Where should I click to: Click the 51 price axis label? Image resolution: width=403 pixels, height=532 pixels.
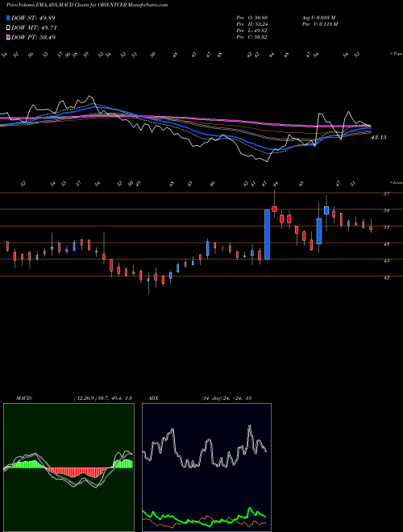386,227
